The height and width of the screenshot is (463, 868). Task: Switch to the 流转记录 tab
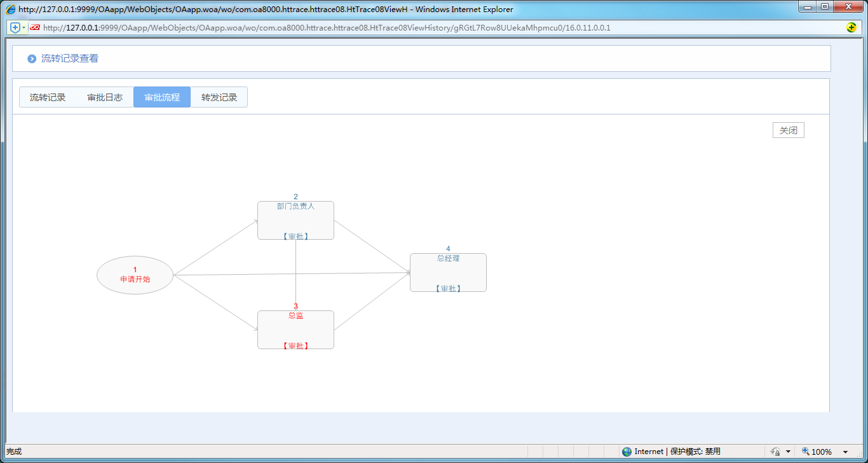point(48,97)
